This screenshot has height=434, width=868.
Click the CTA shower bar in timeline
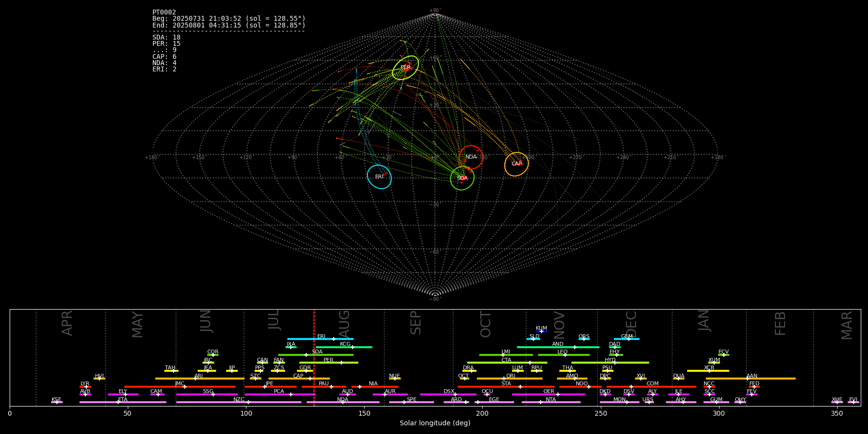(507, 363)
